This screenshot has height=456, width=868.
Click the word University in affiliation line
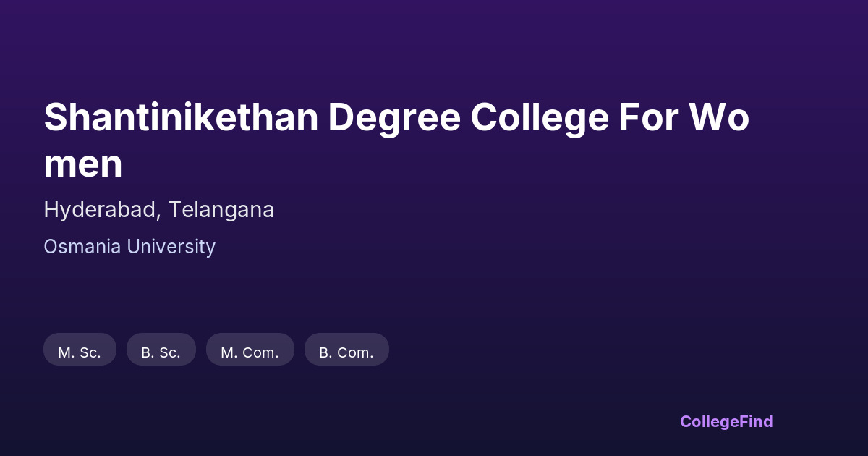(x=171, y=247)
